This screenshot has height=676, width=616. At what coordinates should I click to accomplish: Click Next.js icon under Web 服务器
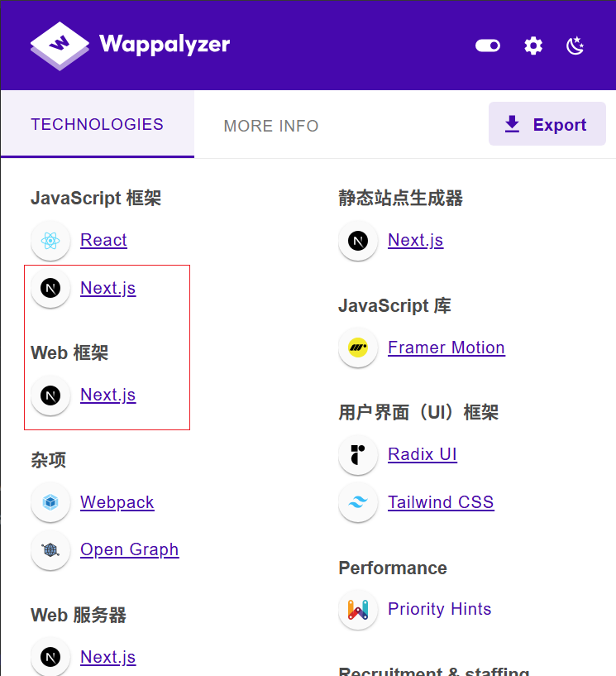click(50, 658)
